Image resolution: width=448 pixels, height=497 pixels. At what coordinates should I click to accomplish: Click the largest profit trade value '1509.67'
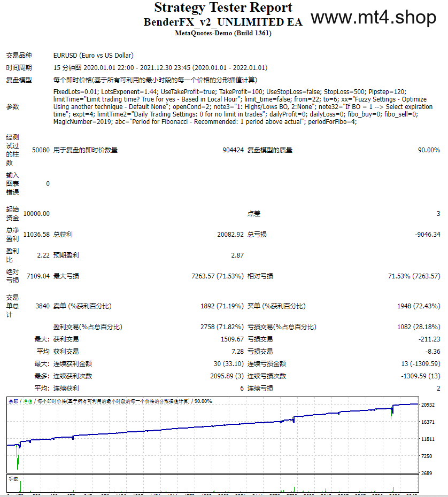232,339
